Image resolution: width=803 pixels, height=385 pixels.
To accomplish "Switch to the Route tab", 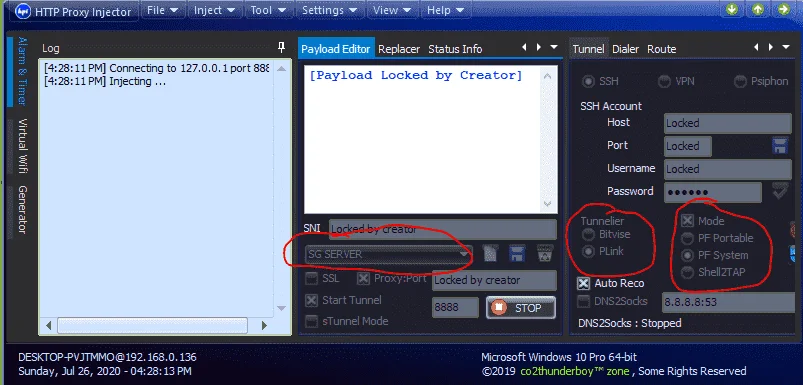I will point(662,49).
